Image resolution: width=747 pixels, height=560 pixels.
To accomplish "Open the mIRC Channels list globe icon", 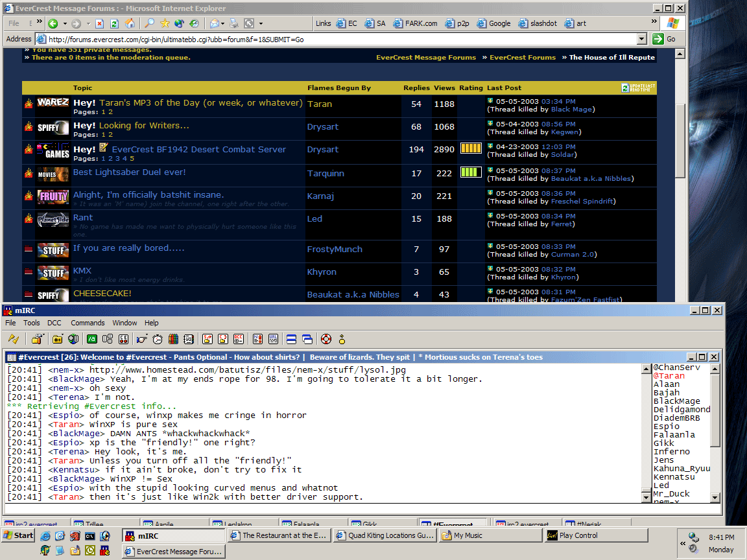I will pyautogui.click(x=73, y=339).
